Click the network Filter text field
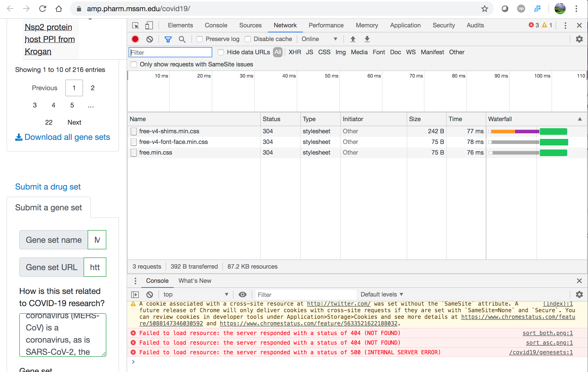The image size is (588, 372). pyautogui.click(x=170, y=52)
